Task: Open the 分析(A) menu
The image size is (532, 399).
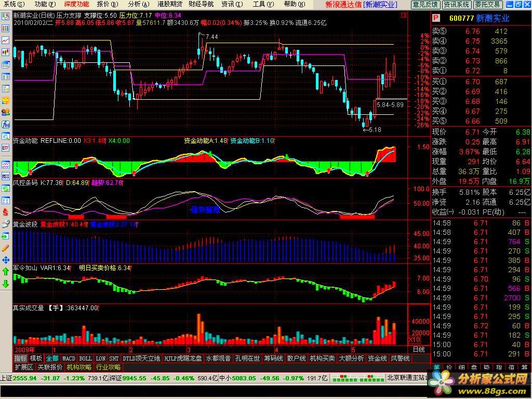Action: pos(138,4)
